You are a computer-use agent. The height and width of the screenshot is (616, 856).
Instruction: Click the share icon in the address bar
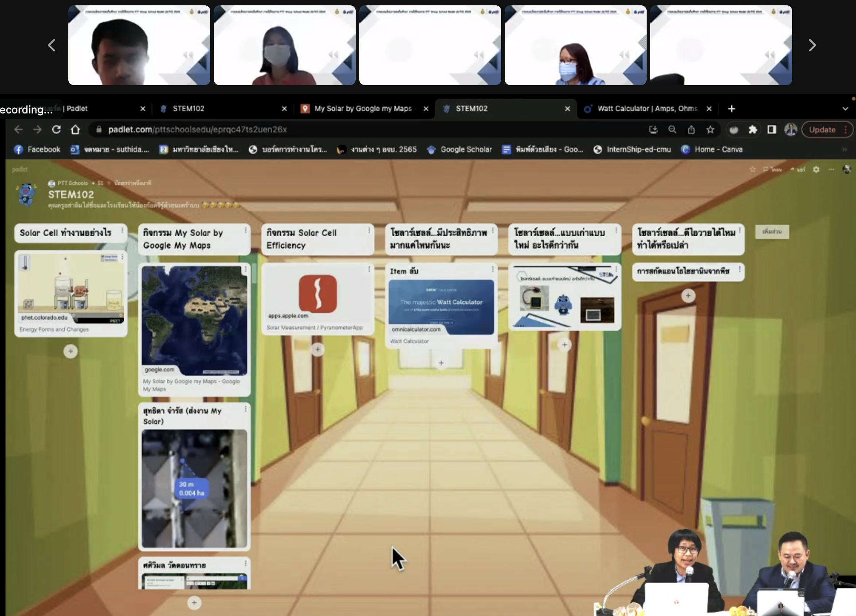click(691, 129)
